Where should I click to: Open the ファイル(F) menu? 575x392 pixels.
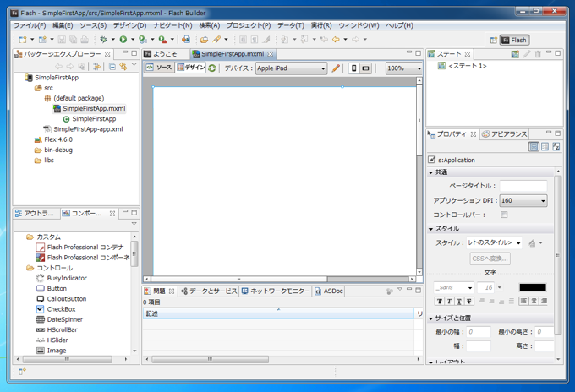point(30,25)
